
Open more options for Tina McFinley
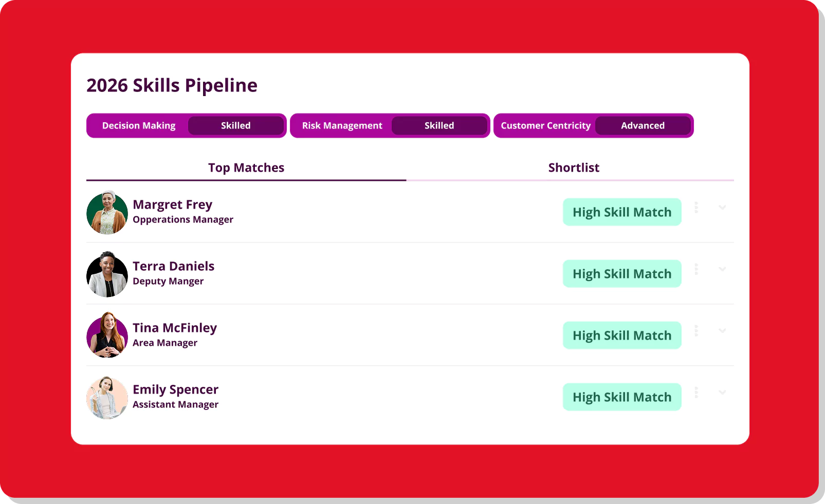pos(696,331)
